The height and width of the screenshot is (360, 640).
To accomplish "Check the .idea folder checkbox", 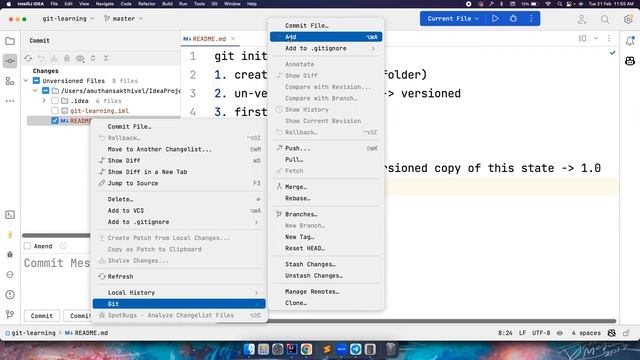I will tap(55, 101).
